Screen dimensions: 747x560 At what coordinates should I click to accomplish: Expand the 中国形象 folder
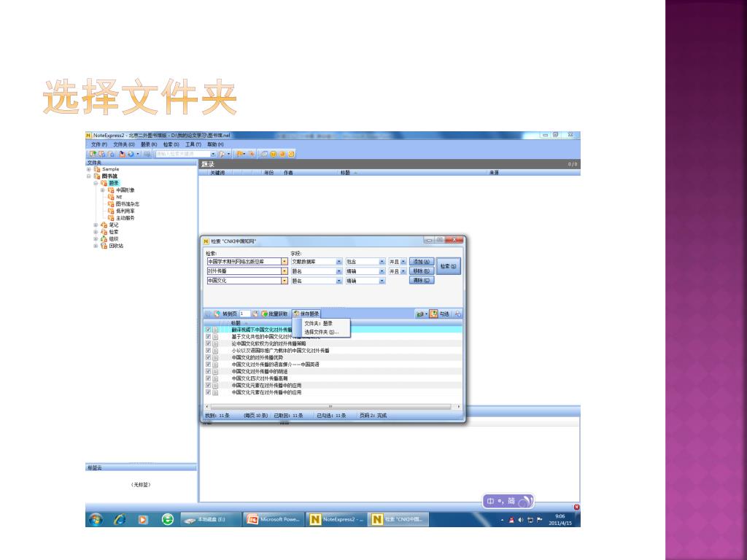[102, 190]
